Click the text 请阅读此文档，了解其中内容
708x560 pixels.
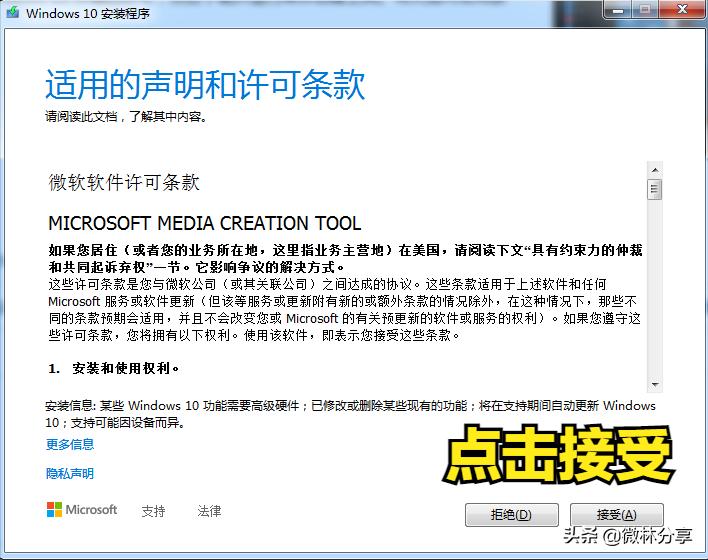tap(126, 117)
